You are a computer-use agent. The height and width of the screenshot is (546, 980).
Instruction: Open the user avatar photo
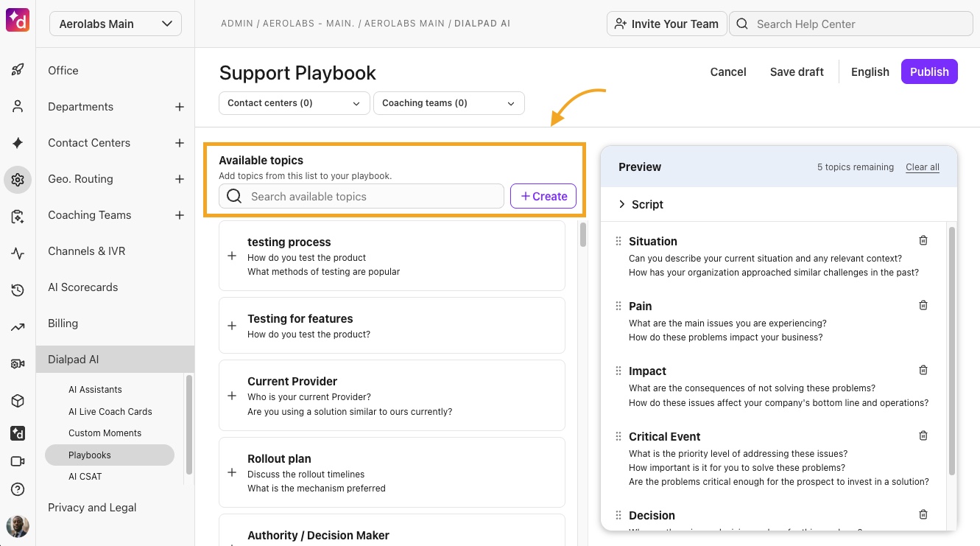[x=18, y=525]
